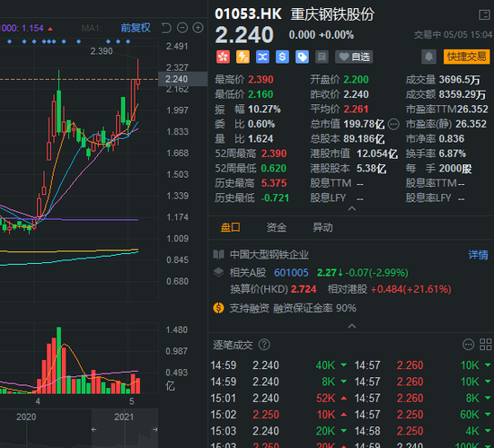Click the 2.240 current price axis label
This screenshot has height=448, width=494.
182,79
